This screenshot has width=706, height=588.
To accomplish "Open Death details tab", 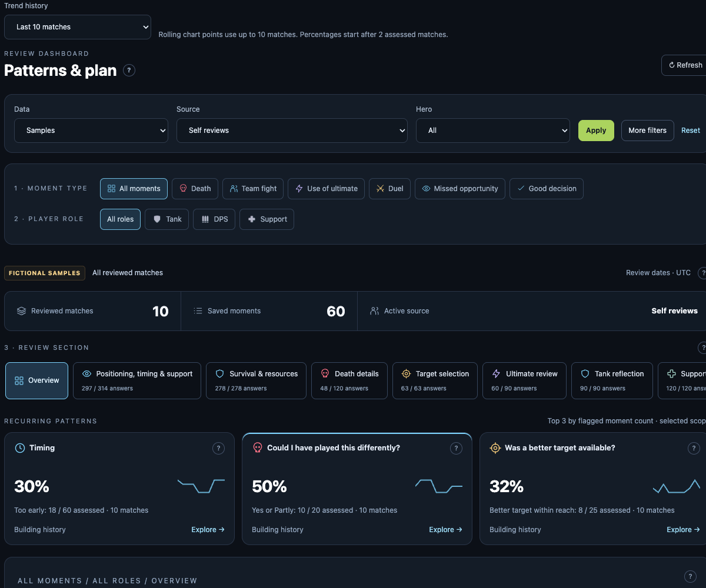I will [349, 380].
